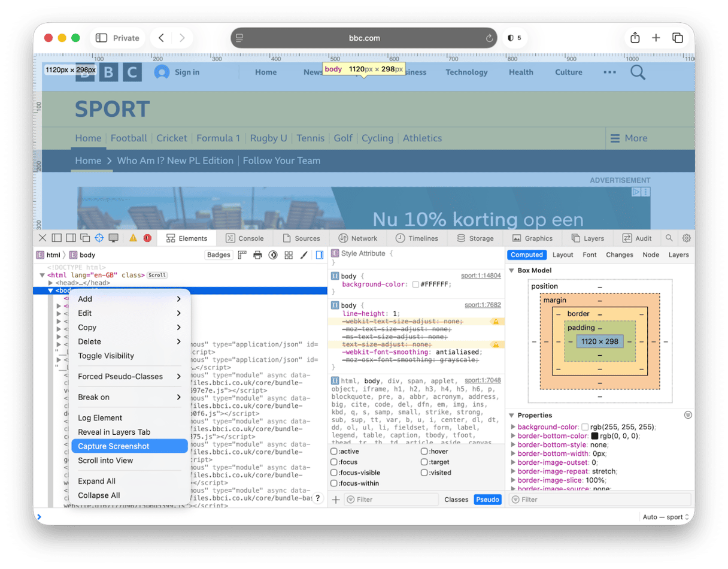Open privacy report shield icon
Screen dimensions: 728x569
[511, 38]
